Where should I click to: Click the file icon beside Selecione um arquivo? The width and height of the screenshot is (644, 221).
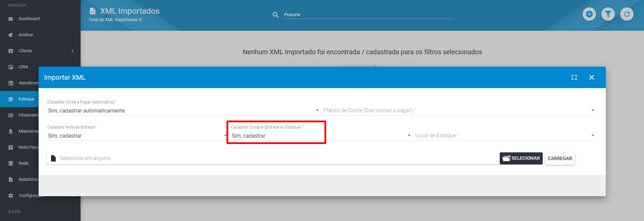tap(53, 158)
